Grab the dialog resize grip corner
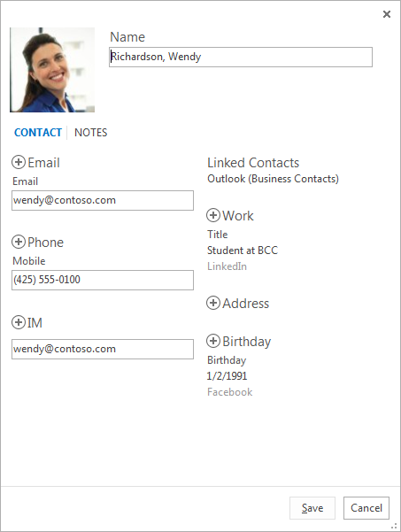 tap(394, 526)
